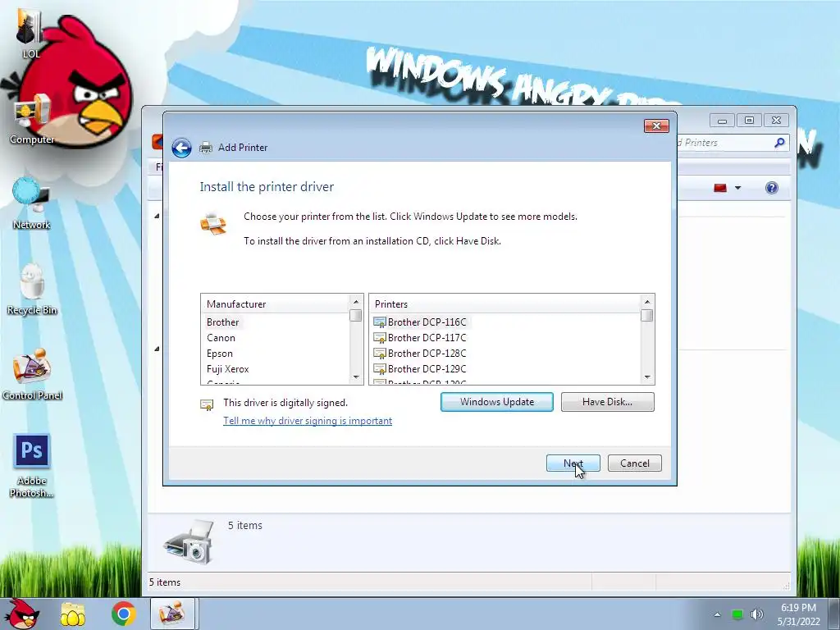Viewport: 840px width, 630px height.
Task: Minimize the Devices and Printers window
Action: pyautogui.click(x=722, y=121)
